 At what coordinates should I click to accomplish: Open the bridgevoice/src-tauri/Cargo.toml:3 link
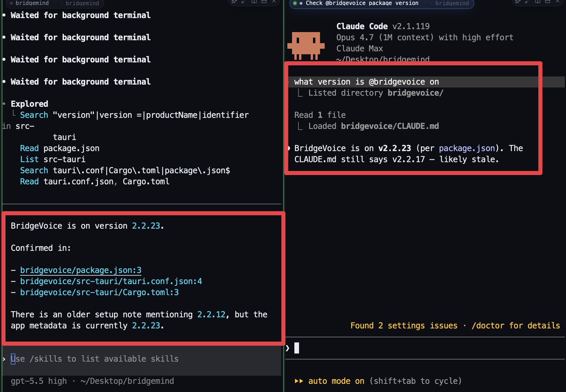coord(99,292)
